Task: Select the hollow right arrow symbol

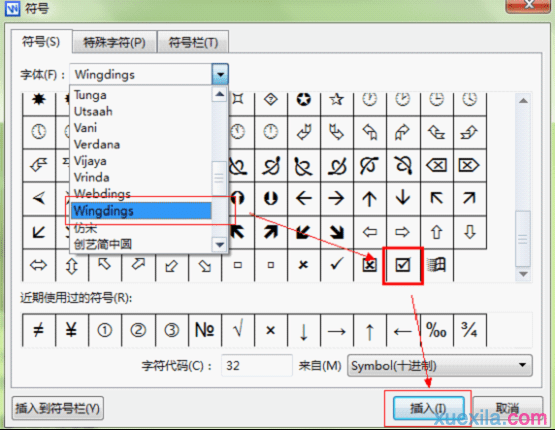Action: [402, 233]
